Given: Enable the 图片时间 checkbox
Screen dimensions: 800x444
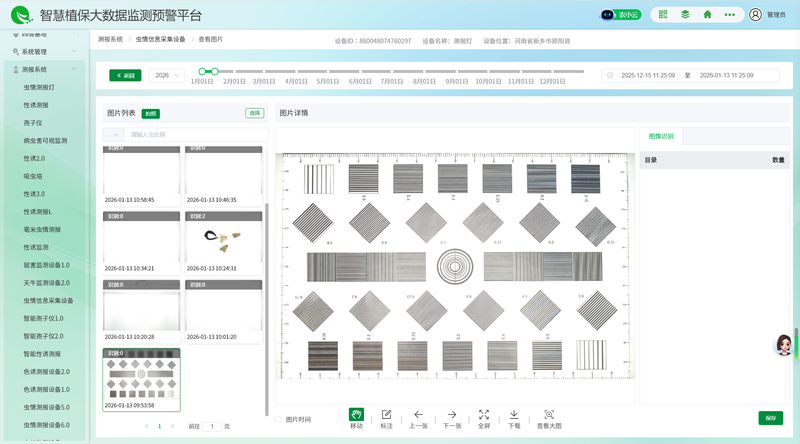Looking at the screenshot, I should 279,420.
